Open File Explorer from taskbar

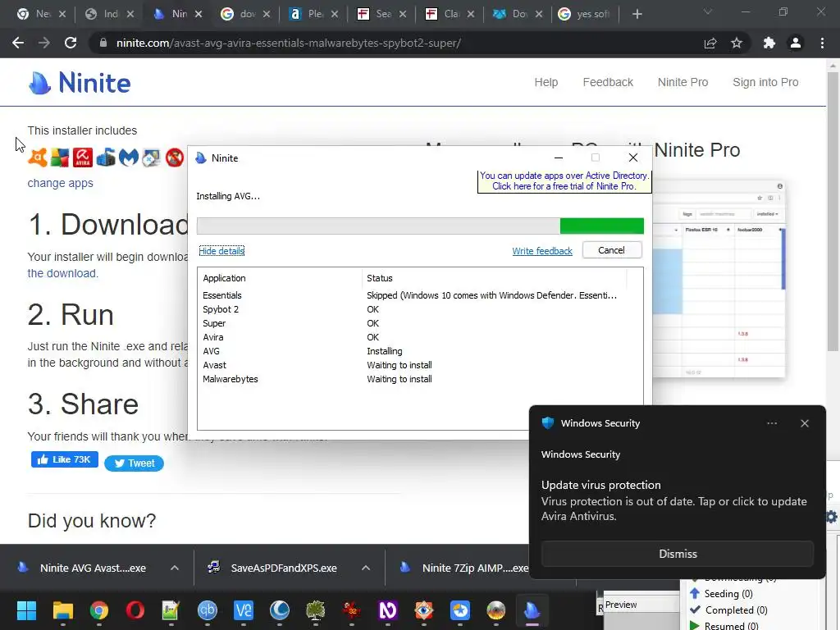coord(62,610)
